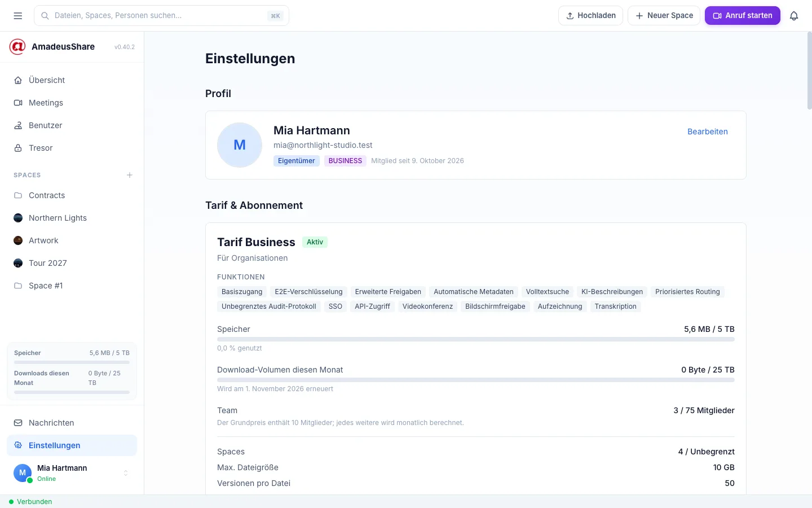Viewport: 812px width, 508px height.
Task: Click the sidebar Speicher storage widget
Action: (72, 371)
